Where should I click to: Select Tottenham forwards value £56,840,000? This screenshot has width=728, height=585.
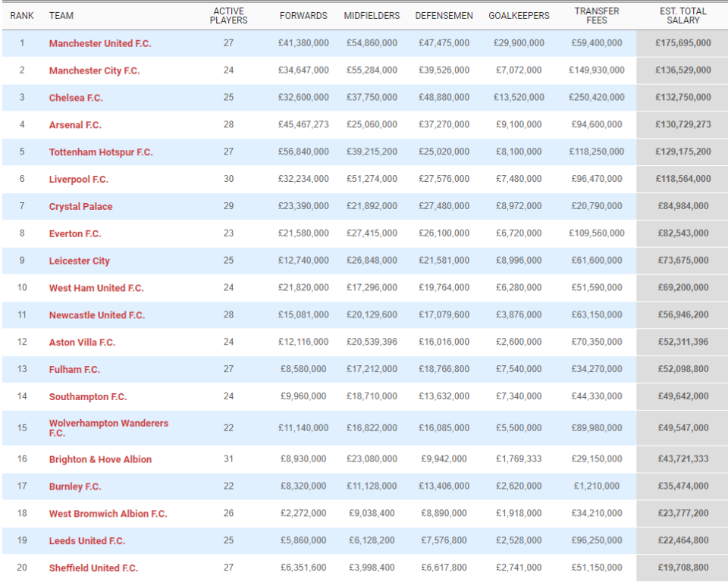click(303, 152)
